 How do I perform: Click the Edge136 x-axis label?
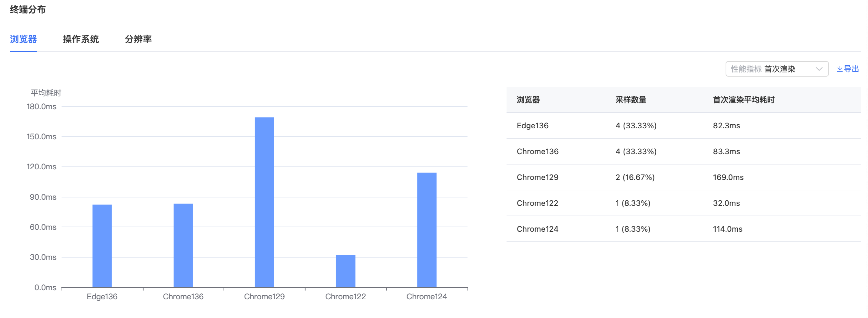tap(102, 296)
